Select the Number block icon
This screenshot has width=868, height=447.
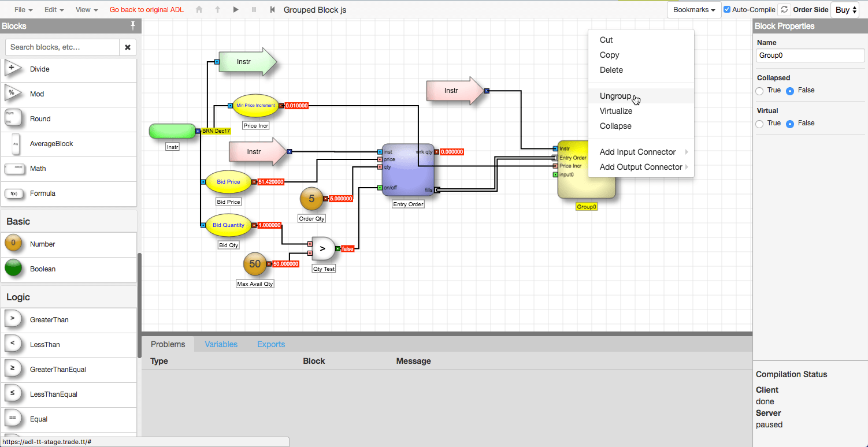[x=13, y=244]
